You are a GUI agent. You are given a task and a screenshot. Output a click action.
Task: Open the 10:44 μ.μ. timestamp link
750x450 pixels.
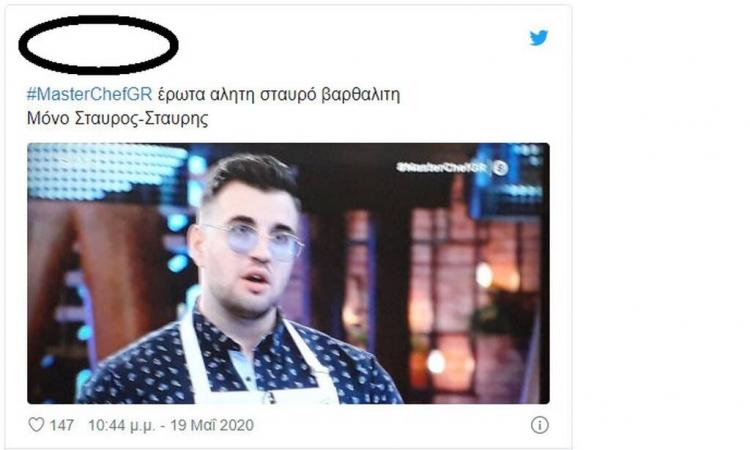pos(121,425)
